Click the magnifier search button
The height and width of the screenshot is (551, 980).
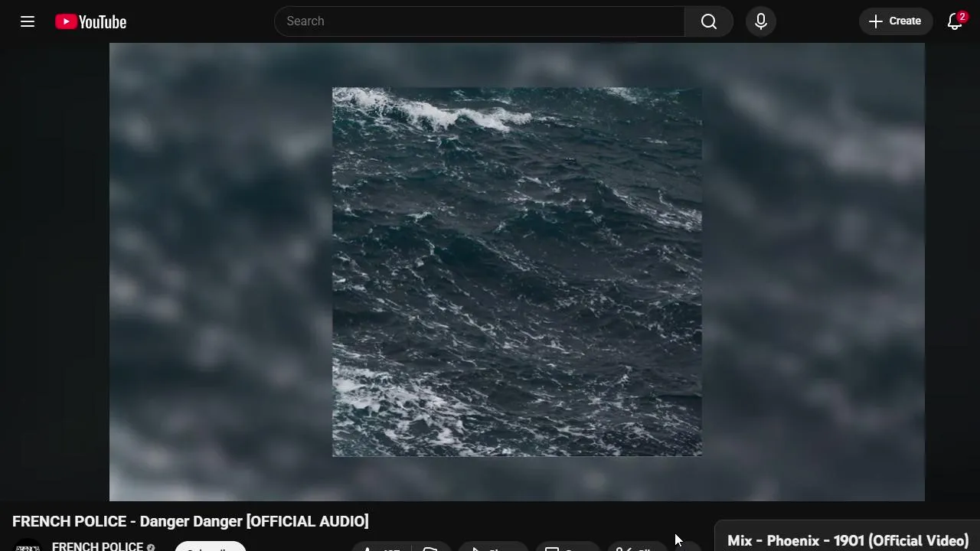[709, 21]
